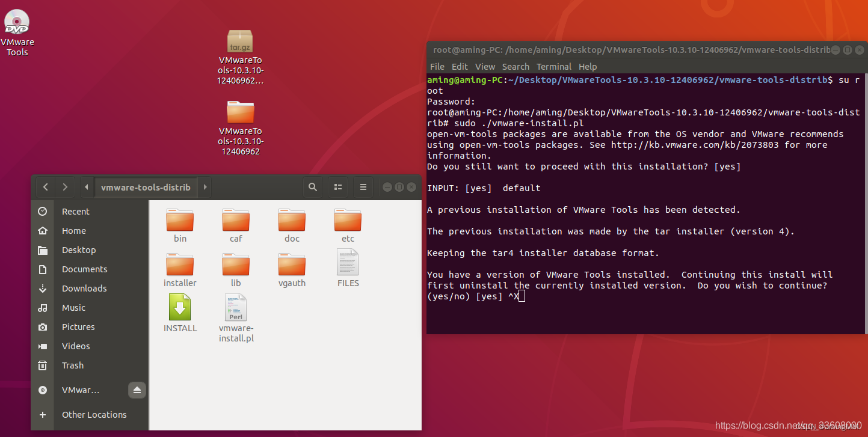Click the kb.vmware.com URL in terminal

pyautogui.click(x=695, y=145)
